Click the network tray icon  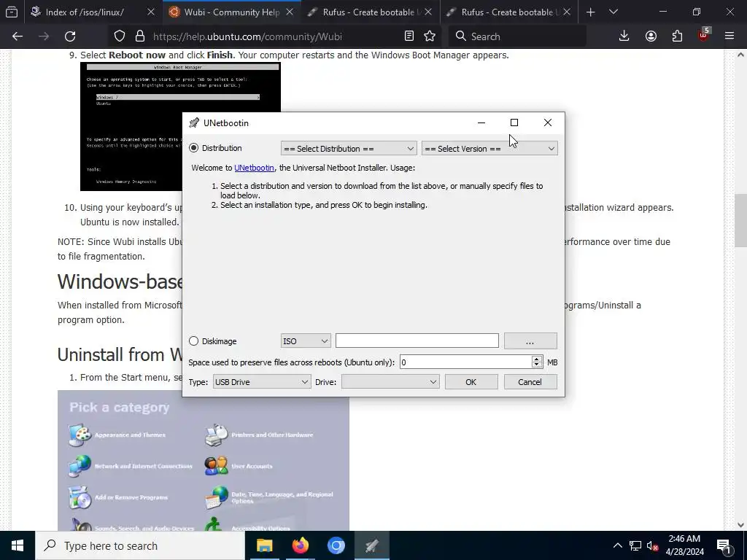coord(635,545)
